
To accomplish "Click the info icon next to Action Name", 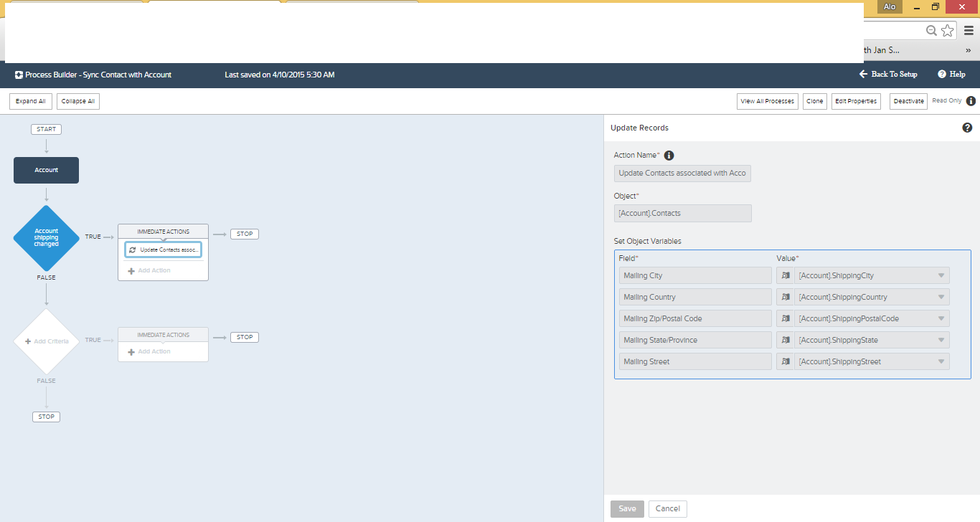I will point(669,156).
